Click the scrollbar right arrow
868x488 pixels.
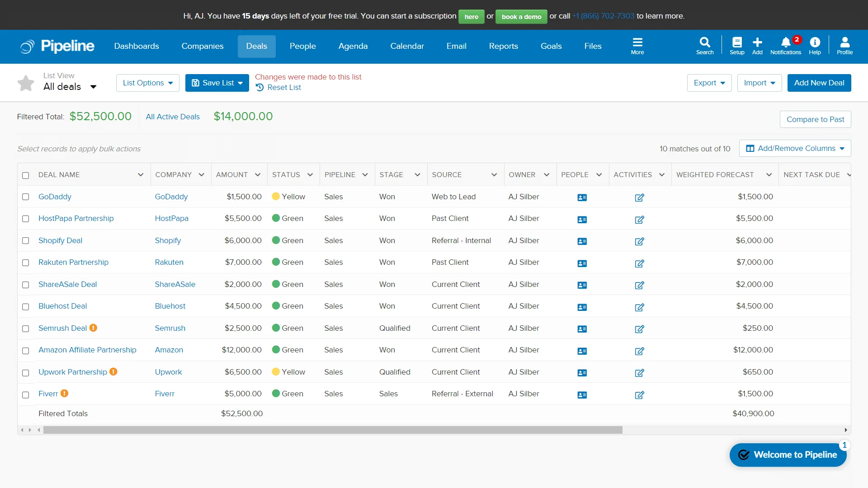[846, 430]
